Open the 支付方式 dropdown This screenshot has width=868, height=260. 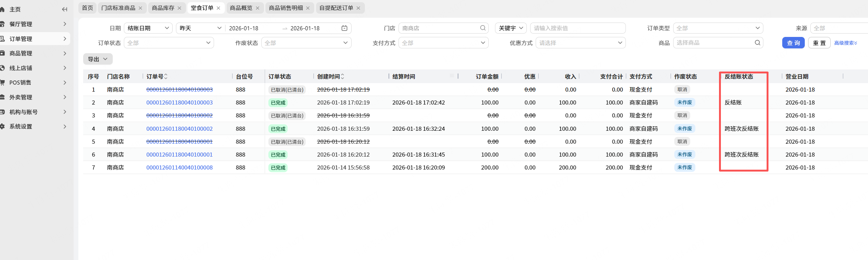(444, 43)
